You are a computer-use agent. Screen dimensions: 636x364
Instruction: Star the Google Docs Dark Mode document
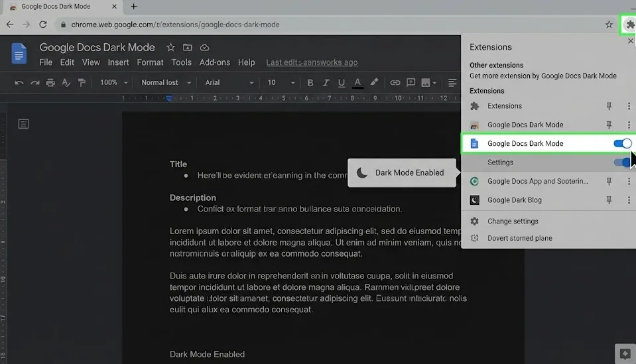pyautogui.click(x=170, y=48)
